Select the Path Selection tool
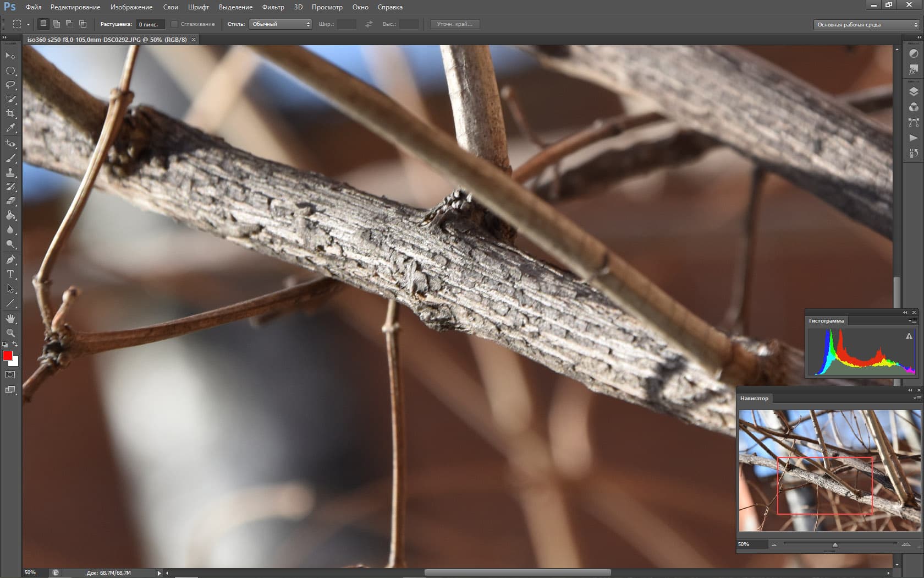The width and height of the screenshot is (924, 578). click(10, 288)
